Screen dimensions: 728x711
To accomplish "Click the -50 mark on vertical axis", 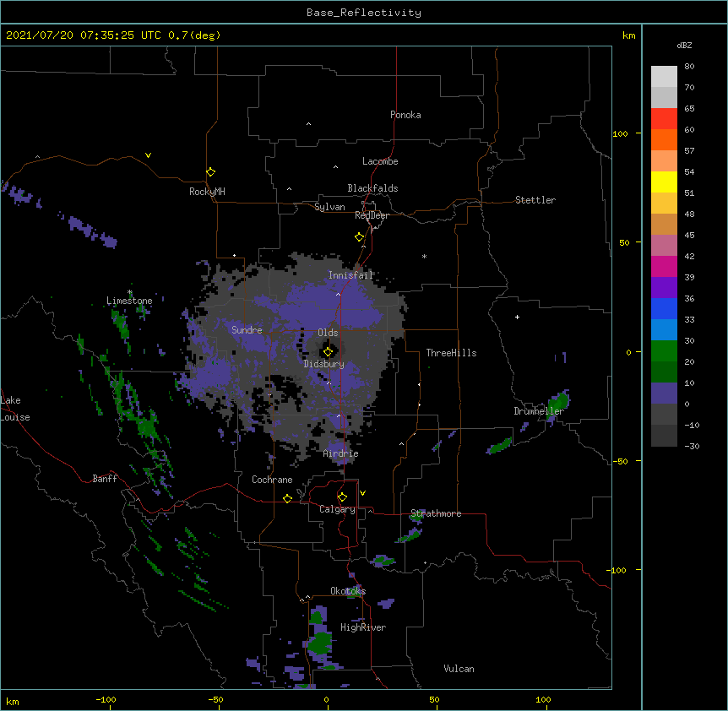I will (620, 461).
